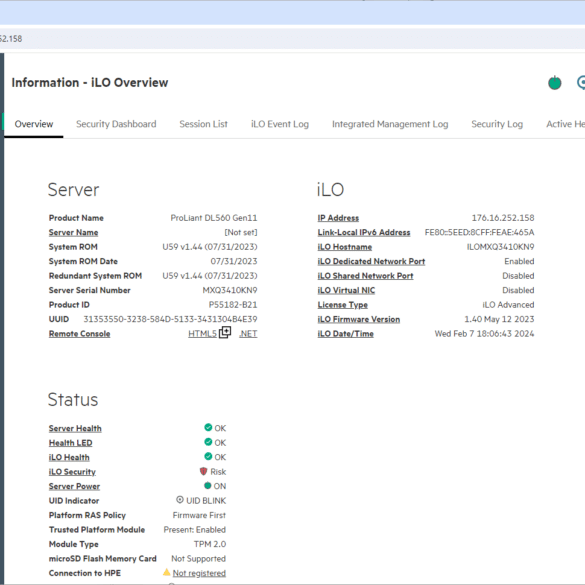Screen dimensions: 585x585
Task: Click the Not registered warning triangle
Action: (167, 572)
